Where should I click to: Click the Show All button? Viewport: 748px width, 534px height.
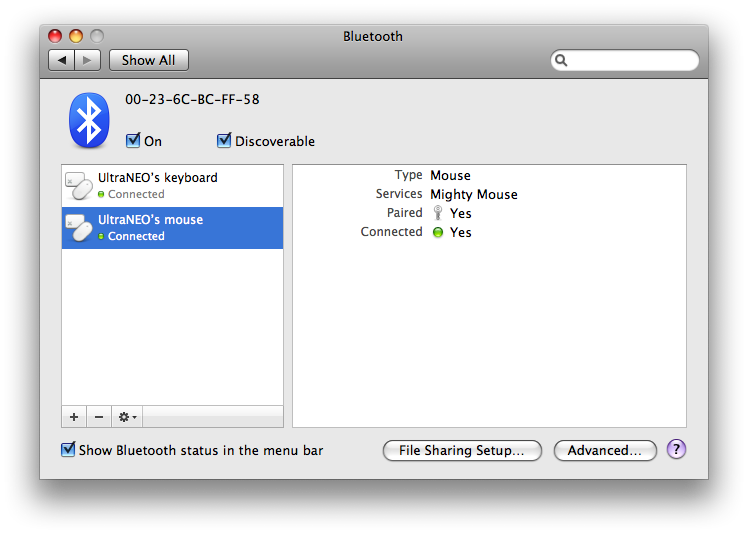click(148, 60)
